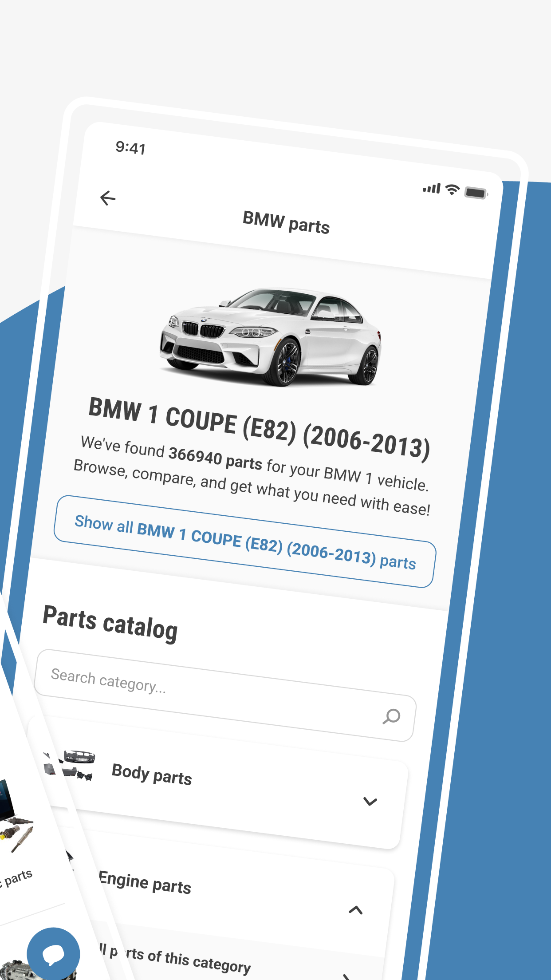The width and height of the screenshot is (551, 980).
Task: Tap the 9:41 clock display
Action: coord(130,148)
